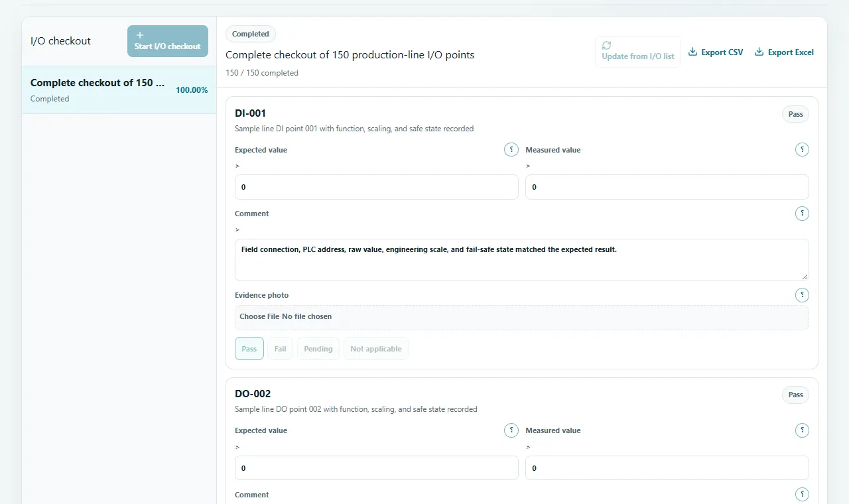Click the help icon for DO-002 Comment
The image size is (849, 504).
802,494
